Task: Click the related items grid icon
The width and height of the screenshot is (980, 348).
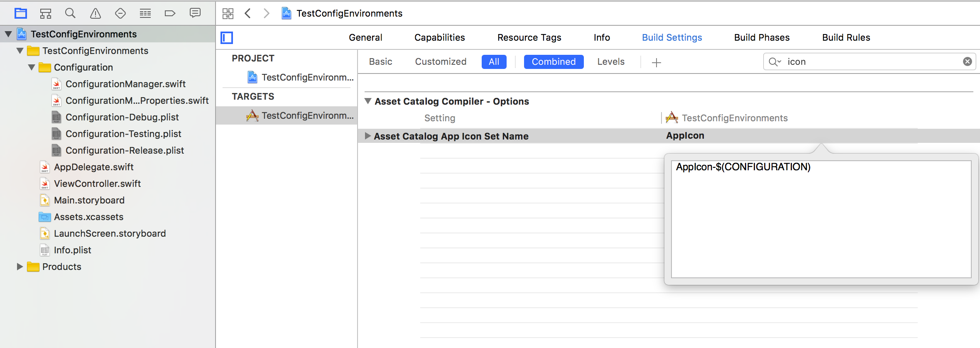Action: [228, 13]
